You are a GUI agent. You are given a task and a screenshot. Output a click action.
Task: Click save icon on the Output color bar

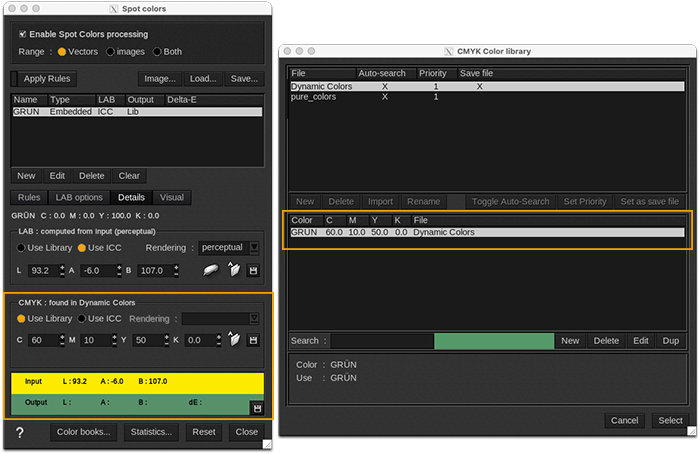(257, 408)
